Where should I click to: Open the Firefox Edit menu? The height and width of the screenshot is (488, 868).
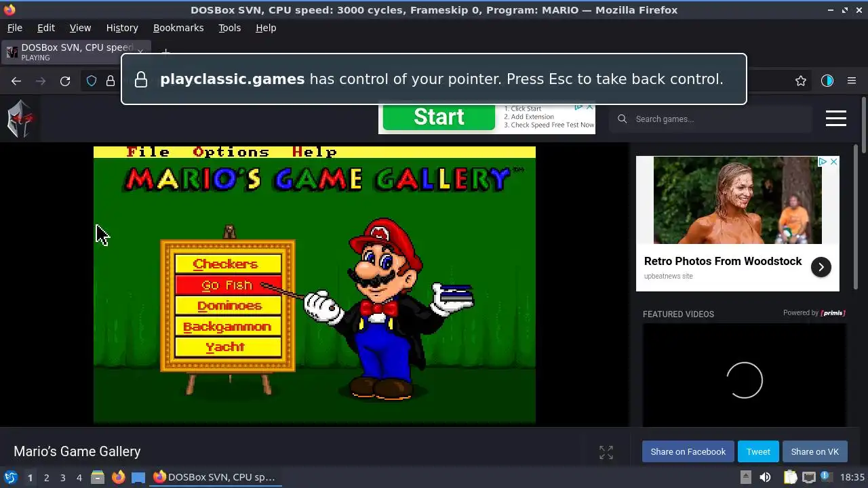click(x=46, y=28)
